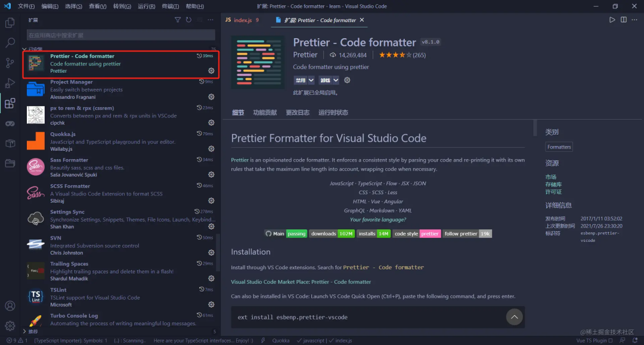
Task: Open Source Control view in activity bar
Action: pos(10,63)
